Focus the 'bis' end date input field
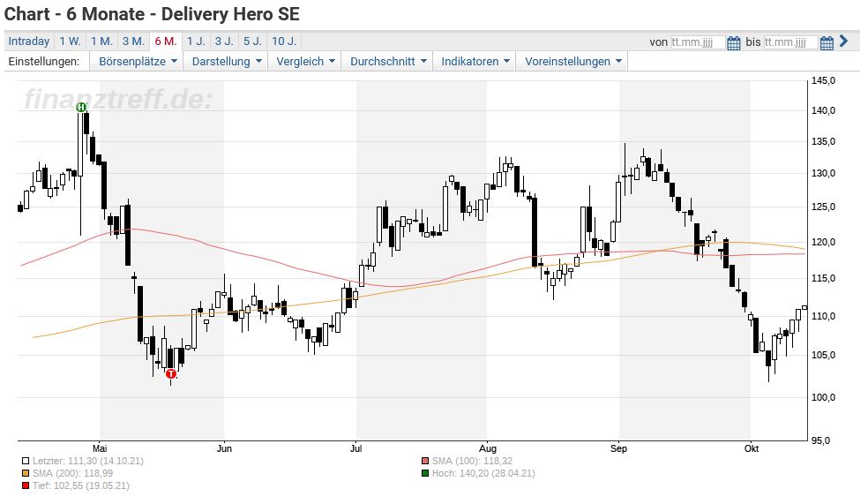 pos(790,42)
